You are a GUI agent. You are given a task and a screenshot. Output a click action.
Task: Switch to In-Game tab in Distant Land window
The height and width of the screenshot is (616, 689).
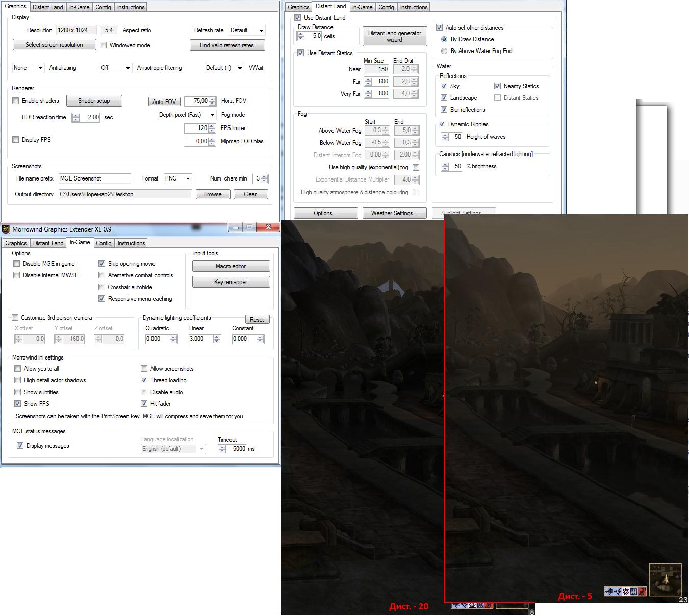362,7
